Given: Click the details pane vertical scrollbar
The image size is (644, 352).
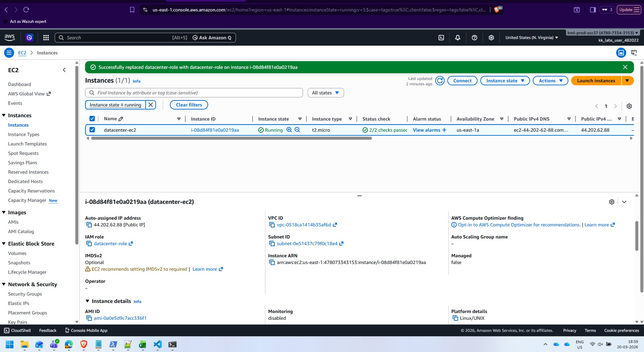Looking at the screenshot, I should tap(637, 236).
